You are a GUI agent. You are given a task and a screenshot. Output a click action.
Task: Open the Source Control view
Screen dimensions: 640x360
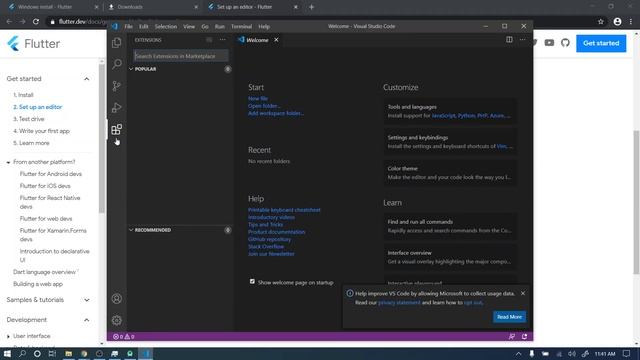(x=117, y=86)
